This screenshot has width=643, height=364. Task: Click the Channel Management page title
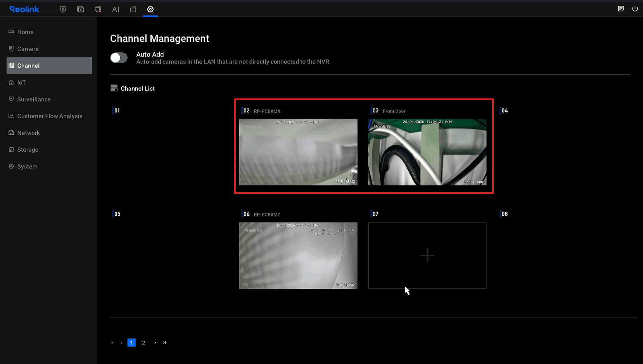pyautogui.click(x=159, y=38)
